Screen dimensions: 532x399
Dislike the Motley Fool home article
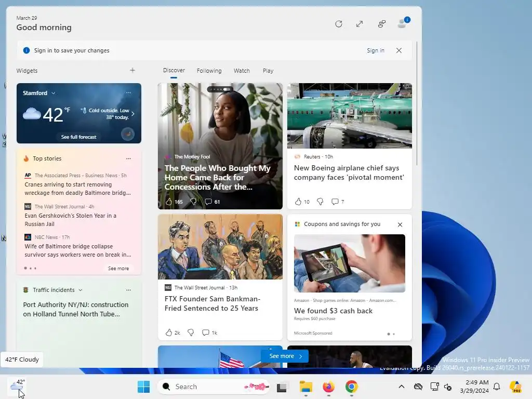tap(193, 202)
